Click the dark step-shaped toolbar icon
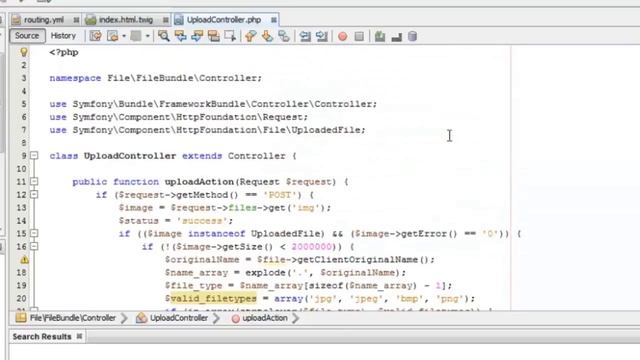 (x=396, y=37)
